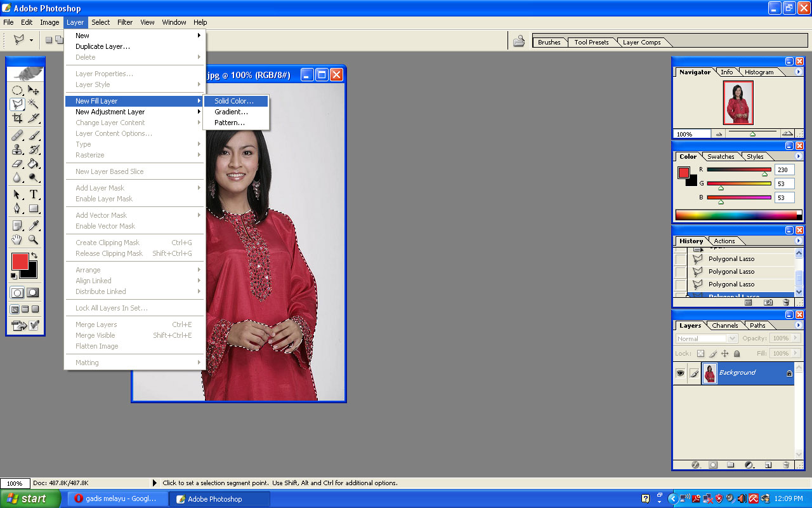Select the Pen tool
The image size is (812, 508).
click(x=17, y=208)
